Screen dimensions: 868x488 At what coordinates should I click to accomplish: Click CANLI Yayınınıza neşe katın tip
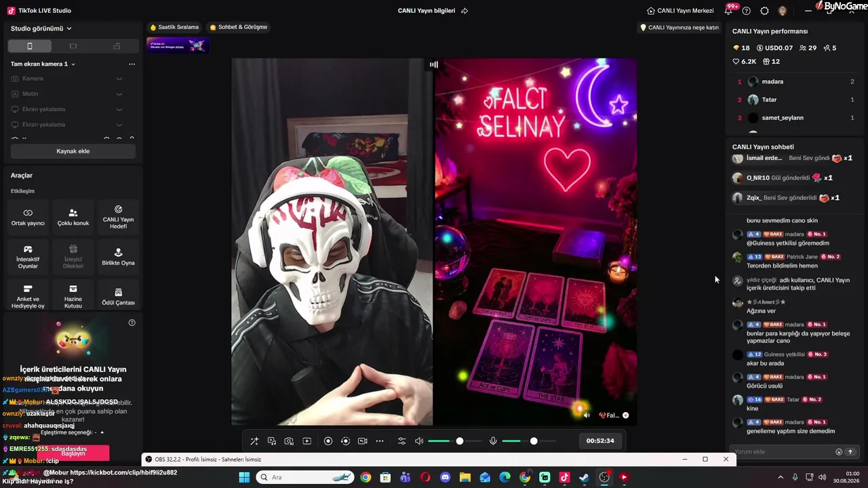coord(679,28)
